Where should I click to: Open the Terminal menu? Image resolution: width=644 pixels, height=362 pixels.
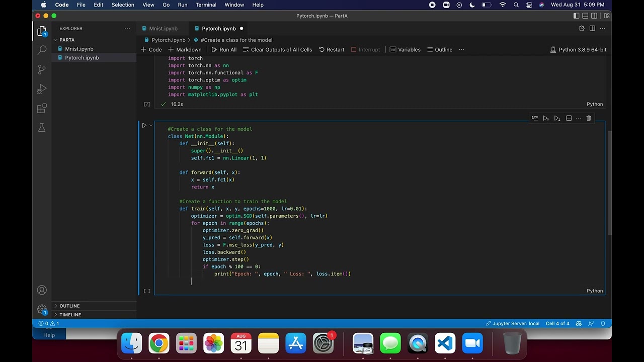coord(206,5)
